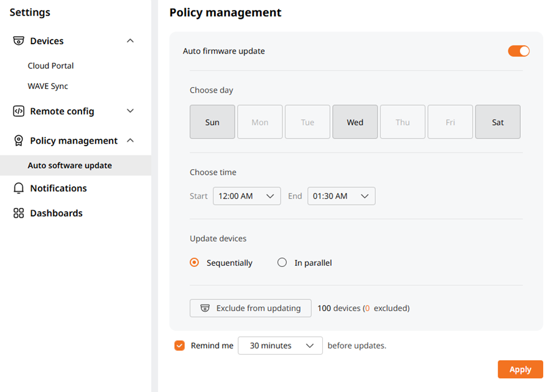550x392 pixels.
Task: Open the 30 minutes reminder dropdown
Action: [280, 345]
